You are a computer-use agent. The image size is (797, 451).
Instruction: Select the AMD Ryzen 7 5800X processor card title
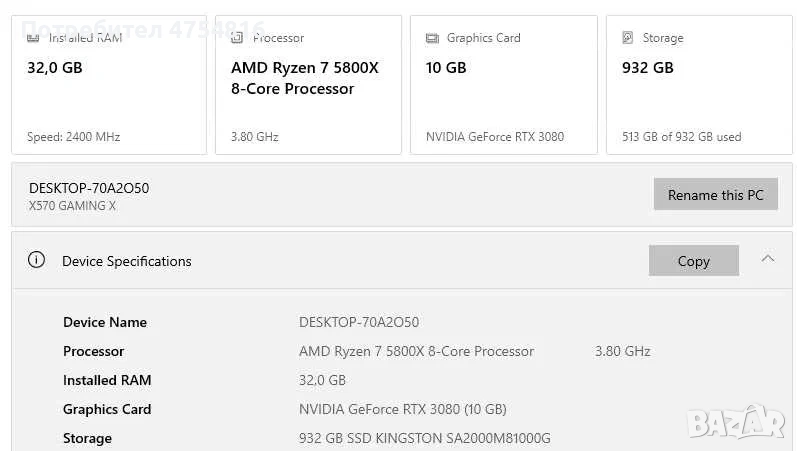[x=304, y=78]
